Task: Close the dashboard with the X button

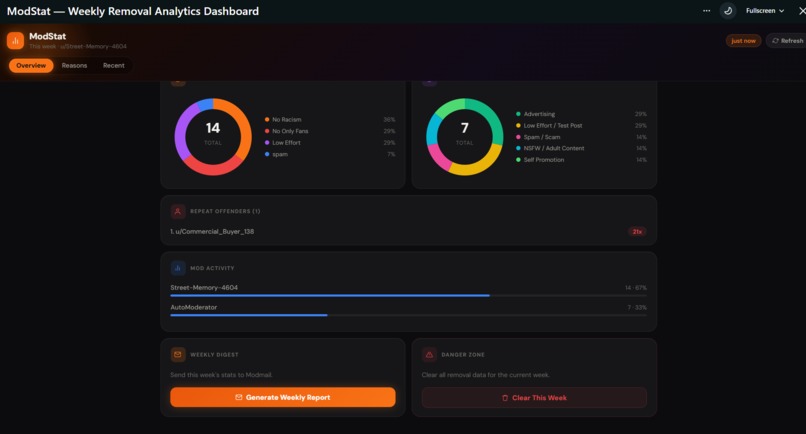Action: (x=802, y=10)
